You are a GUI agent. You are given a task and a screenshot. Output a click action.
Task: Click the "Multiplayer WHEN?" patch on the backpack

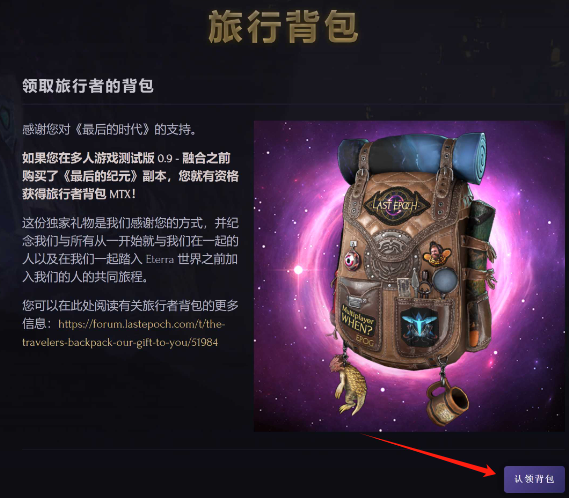[x=358, y=322]
